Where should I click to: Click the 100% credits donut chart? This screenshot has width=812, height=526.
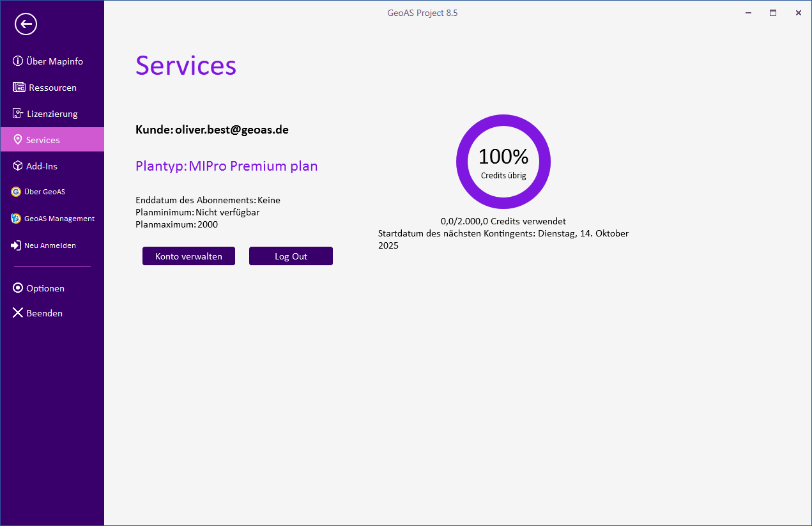click(503, 162)
